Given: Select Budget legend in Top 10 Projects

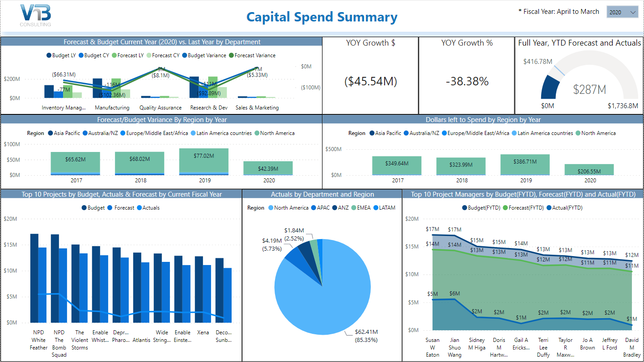Looking at the screenshot, I should click(x=93, y=208).
